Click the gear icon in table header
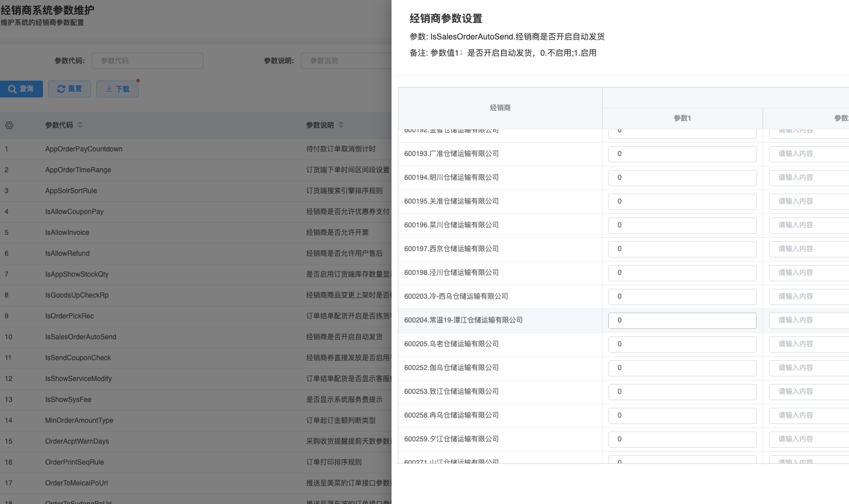The width and height of the screenshot is (849, 504). [x=9, y=125]
